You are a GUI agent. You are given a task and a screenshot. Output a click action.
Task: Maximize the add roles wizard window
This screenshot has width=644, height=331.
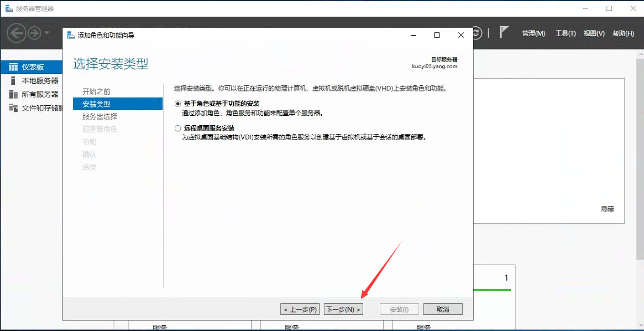pyautogui.click(x=437, y=35)
